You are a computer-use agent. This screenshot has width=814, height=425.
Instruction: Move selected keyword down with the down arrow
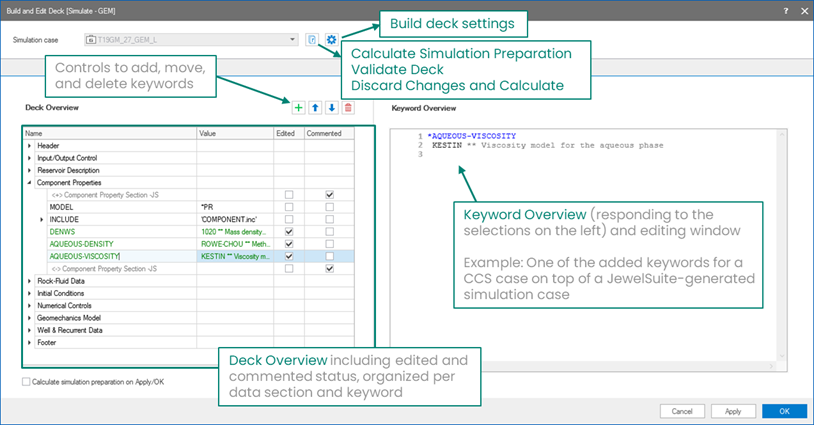click(331, 106)
